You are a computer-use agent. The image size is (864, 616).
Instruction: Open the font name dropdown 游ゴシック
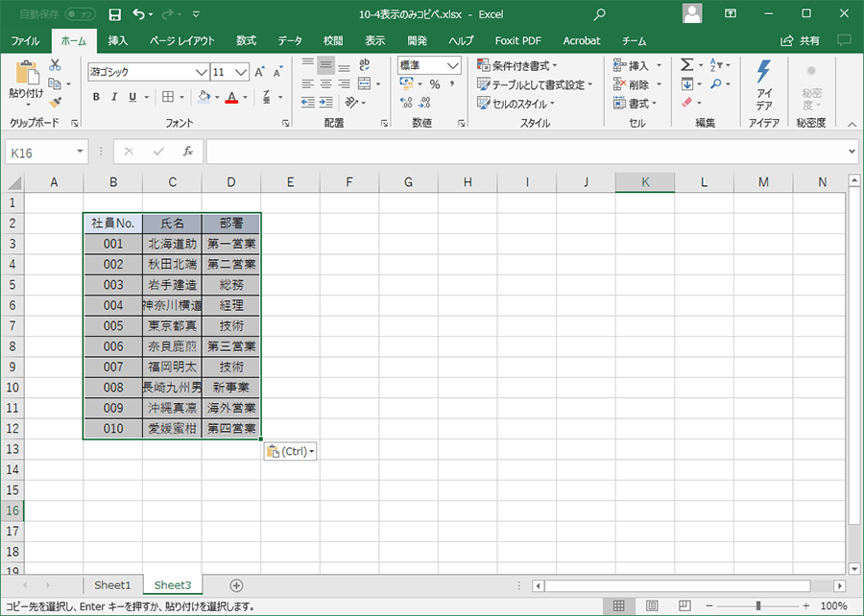coord(202,72)
